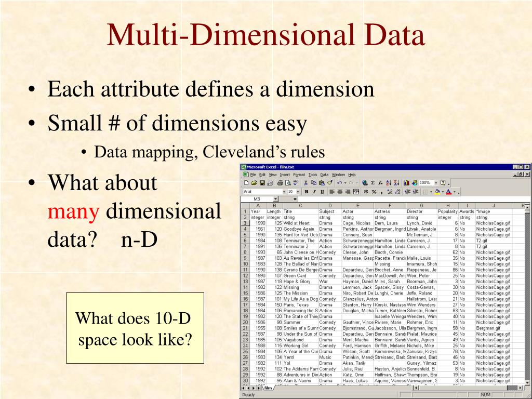This screenshot has width=532, height=399.
Task: Click the Increase Decimal icon
Action: coord(390,192)
